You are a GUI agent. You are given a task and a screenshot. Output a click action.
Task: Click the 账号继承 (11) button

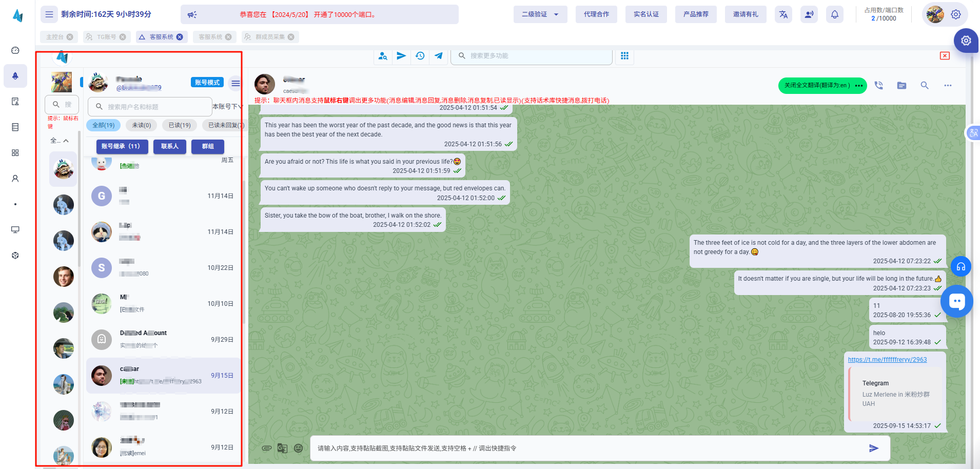pos(122,146)
